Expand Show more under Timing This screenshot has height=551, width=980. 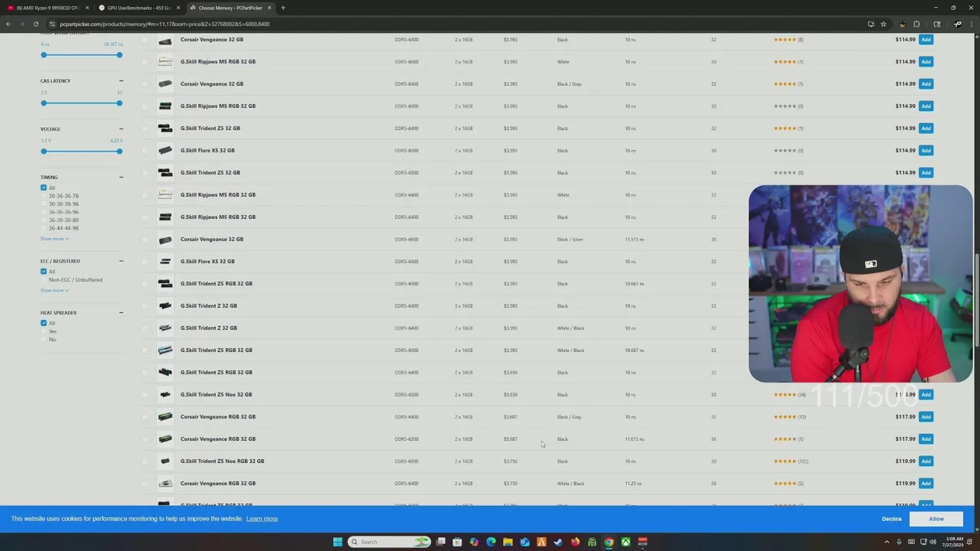[x=54, y=239]
